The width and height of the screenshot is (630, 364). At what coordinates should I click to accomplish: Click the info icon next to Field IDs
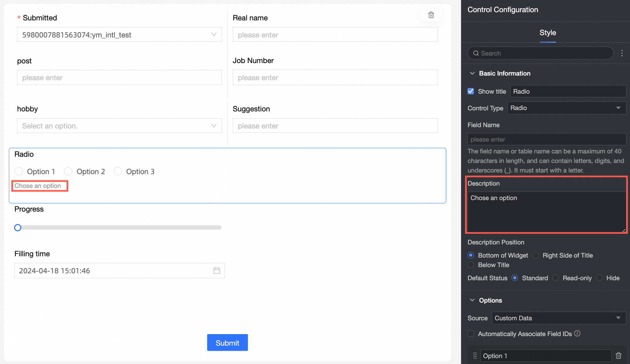[577, 333]
